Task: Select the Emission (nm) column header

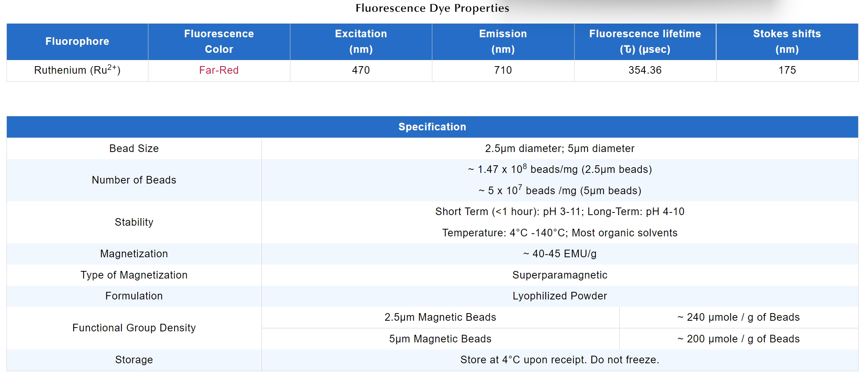Action: tap(503, 41)
